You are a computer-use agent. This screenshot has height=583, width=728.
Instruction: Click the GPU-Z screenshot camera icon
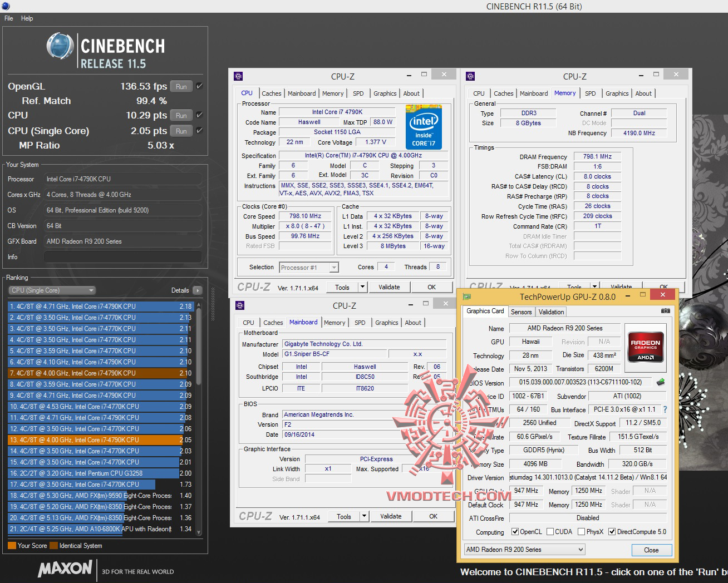tap(665, 311)
